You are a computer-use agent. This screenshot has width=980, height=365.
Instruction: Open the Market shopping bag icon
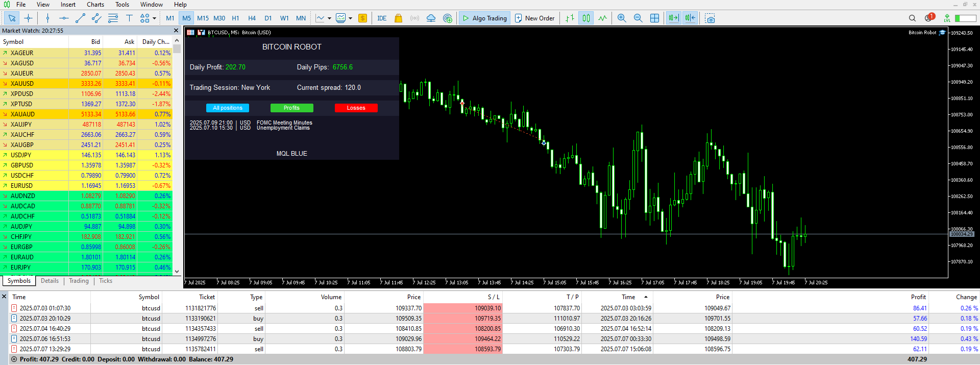[x=398, y=18]
